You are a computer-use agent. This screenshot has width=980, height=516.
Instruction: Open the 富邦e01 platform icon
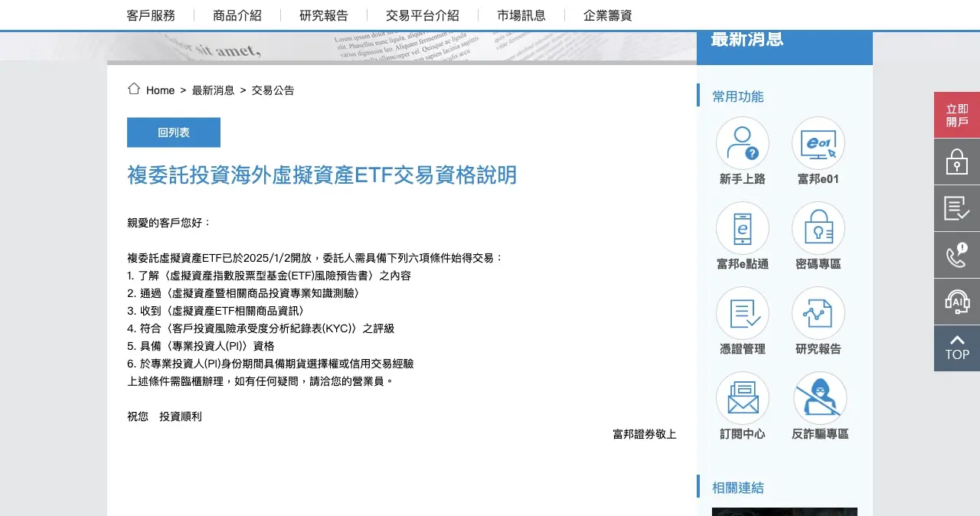(x=818, y=143)
